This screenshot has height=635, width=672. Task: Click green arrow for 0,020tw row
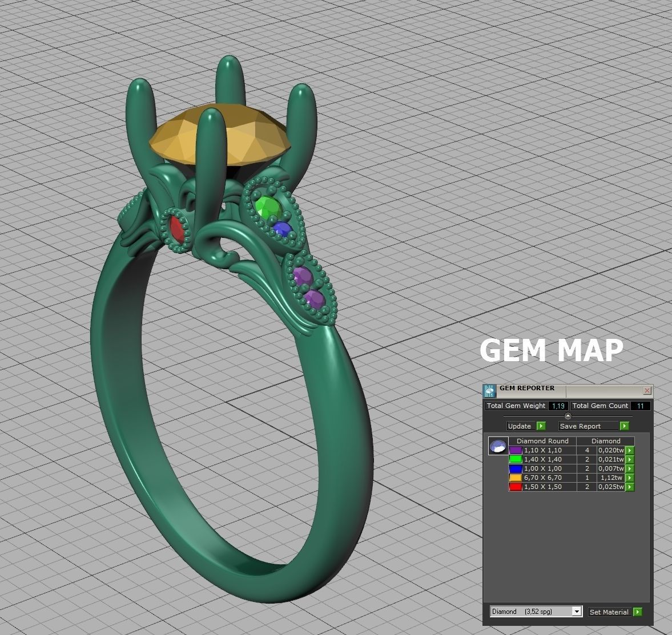coord(630,451)
